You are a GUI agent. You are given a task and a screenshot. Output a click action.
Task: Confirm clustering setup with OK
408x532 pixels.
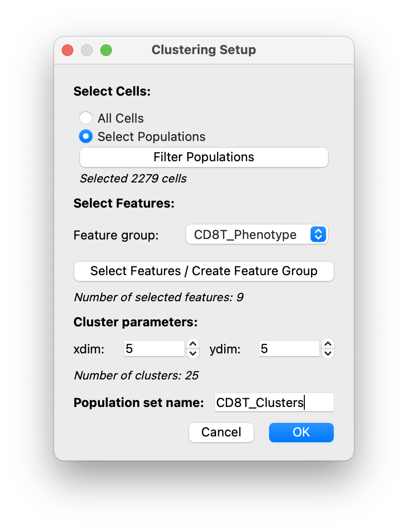pos(301,433)
